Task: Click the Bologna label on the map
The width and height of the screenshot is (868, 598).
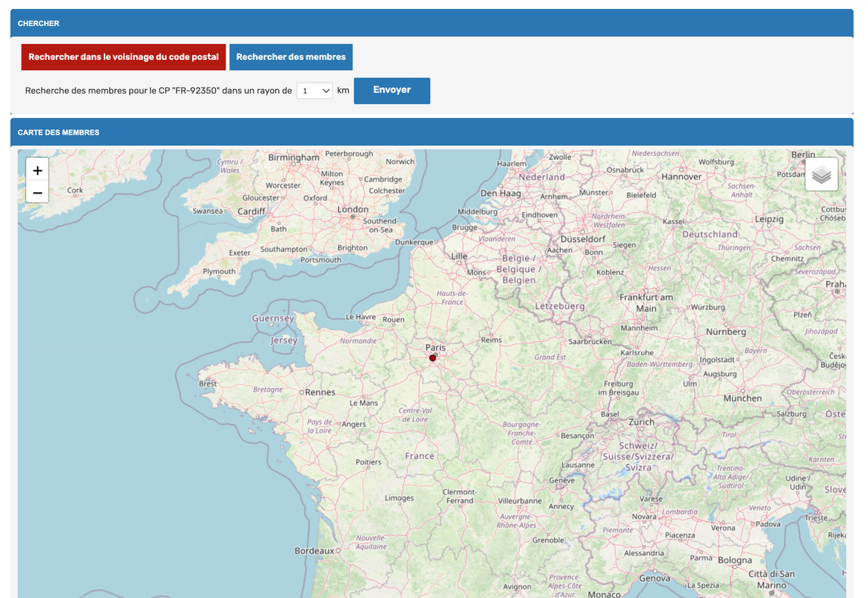Action: tap(734, 561)
